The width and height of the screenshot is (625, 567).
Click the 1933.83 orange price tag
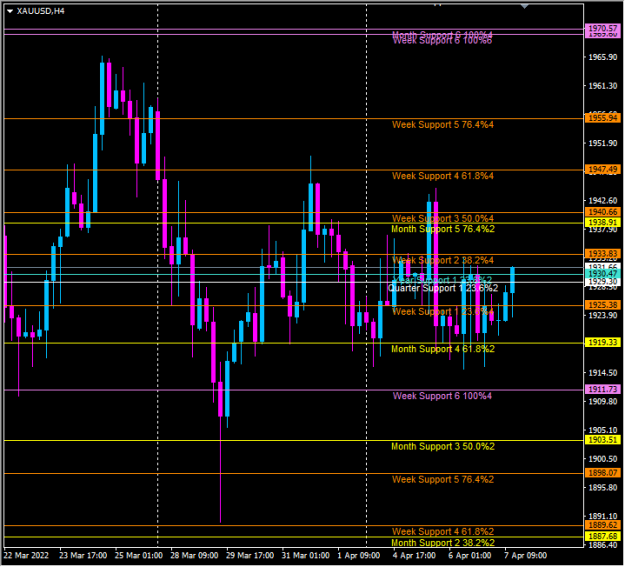603,254
